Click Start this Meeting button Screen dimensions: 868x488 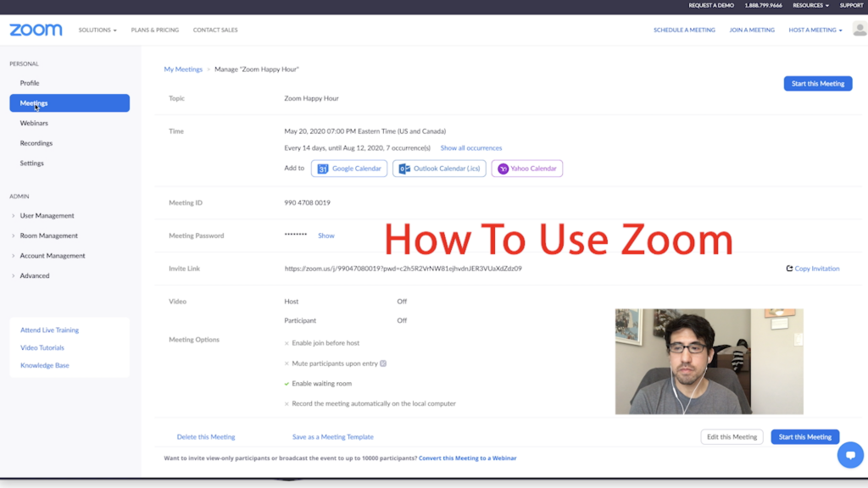[816, 83]
